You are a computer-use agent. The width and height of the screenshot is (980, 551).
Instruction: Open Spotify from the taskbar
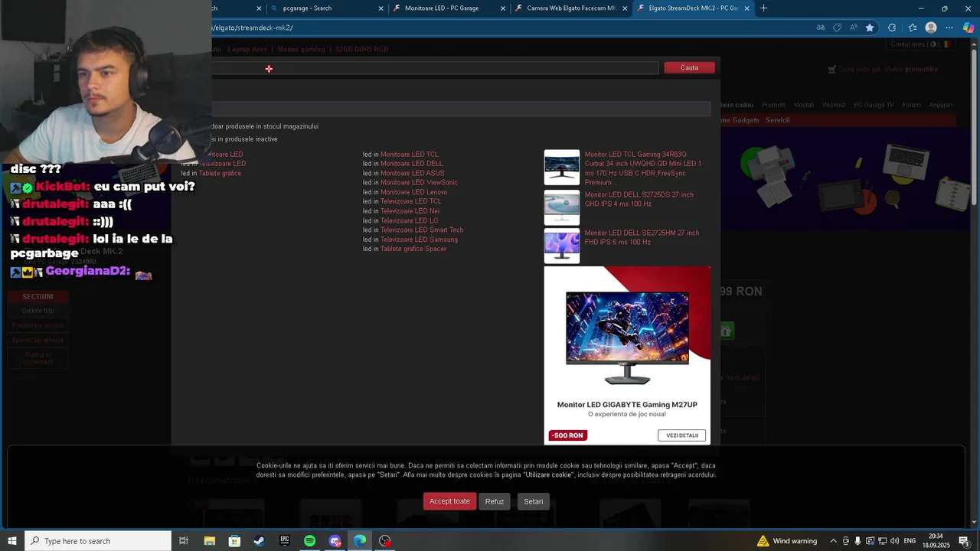coord(309,541)
